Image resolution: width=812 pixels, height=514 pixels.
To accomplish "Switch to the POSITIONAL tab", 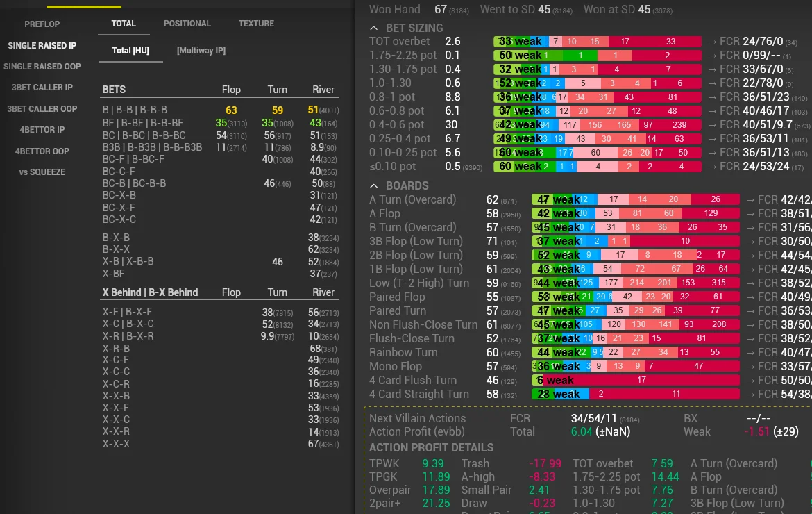I will (187, 24).
